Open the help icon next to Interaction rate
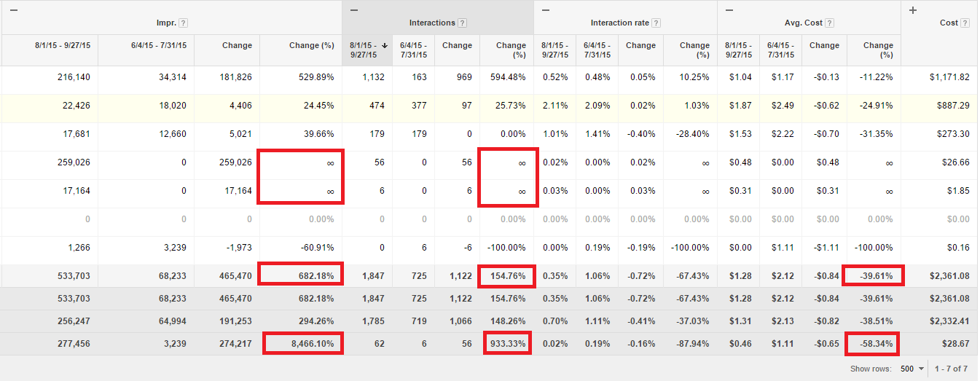Image resolution: width=980 pixels, height=381 pixels. (656, 23)
